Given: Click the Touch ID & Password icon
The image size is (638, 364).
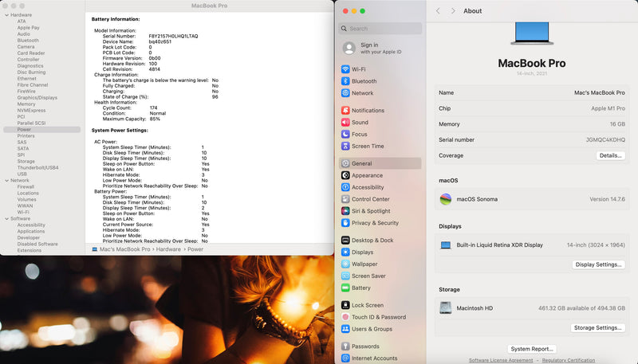Looking at the screenshot, I should [345, 317].
